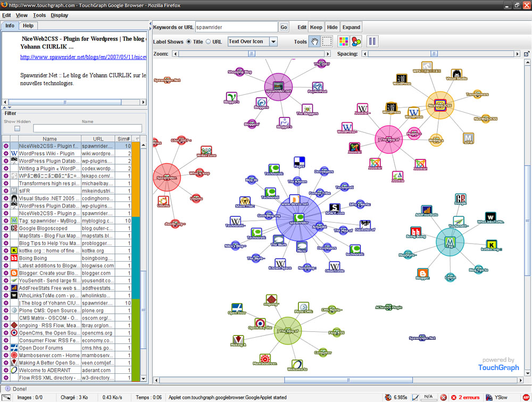Click the Hide button
The height and width of the screenshot is (402, 532).
pos(332,27)
